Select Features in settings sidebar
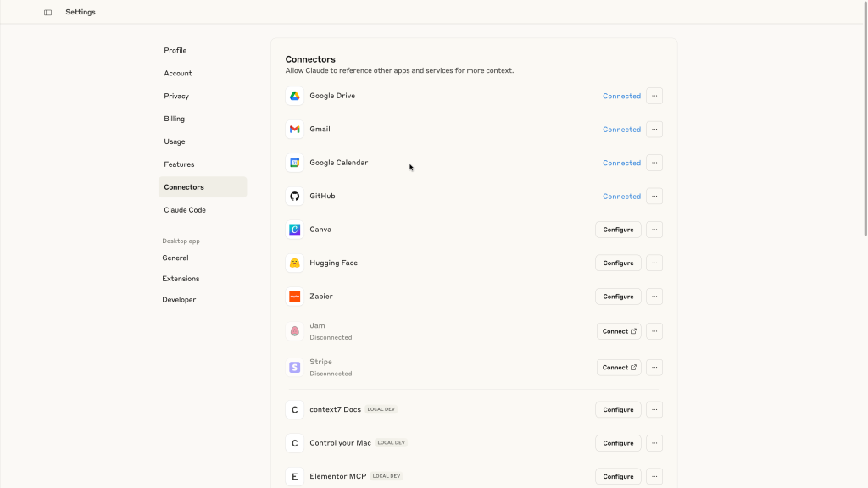The width and height of the screenshot is (868, 488). tap(203, 164)
